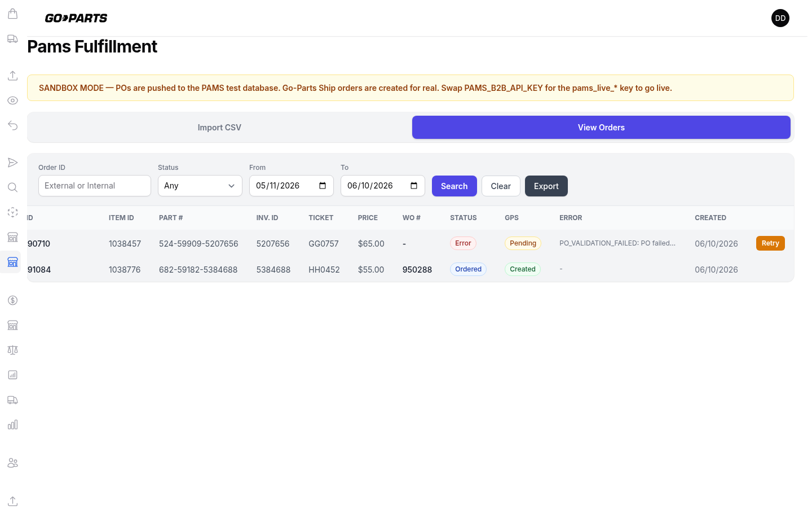Click the storefront icon between dollar and scales icons

(12, 325)
